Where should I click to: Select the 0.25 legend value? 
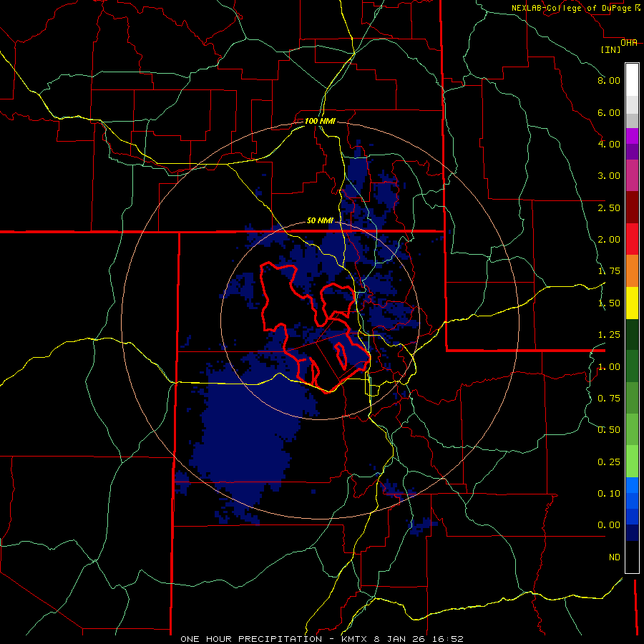coord(609,462)
